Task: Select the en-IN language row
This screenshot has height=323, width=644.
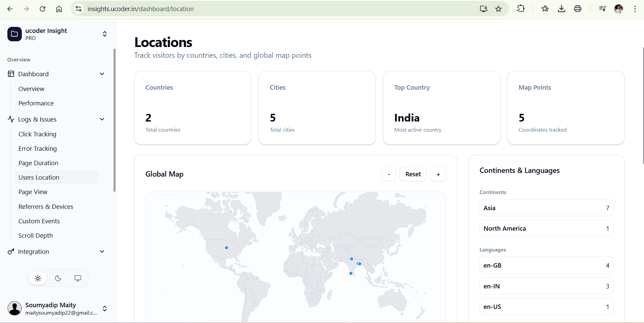Action: click(546, 286)
